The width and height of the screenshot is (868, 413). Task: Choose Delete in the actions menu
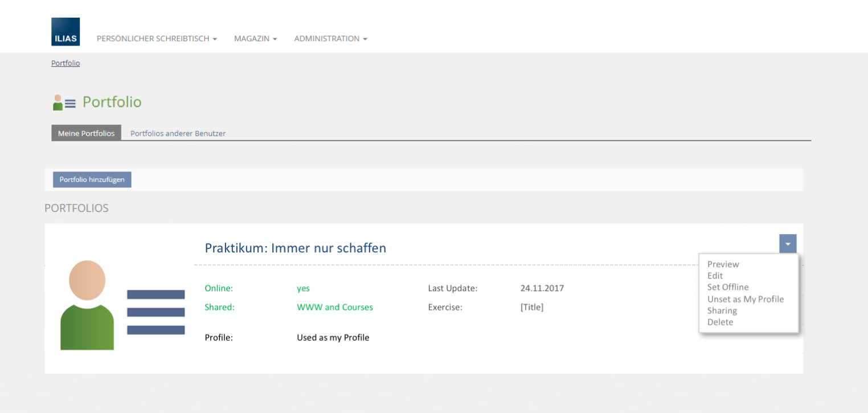click(x=720, y=322)
